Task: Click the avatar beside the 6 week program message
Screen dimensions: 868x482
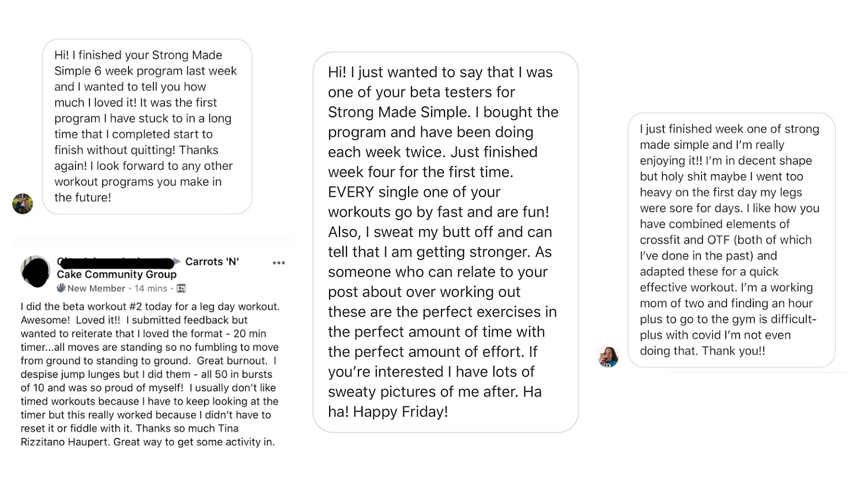Action: point(22,204)
